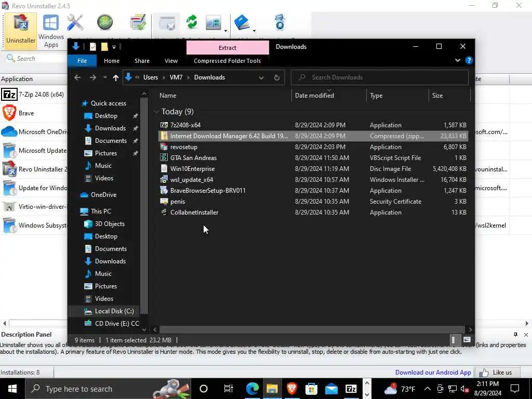Select 7-Zip 24.08 (x64) in Revo list

pyautogui.click(x=34, y=95)
